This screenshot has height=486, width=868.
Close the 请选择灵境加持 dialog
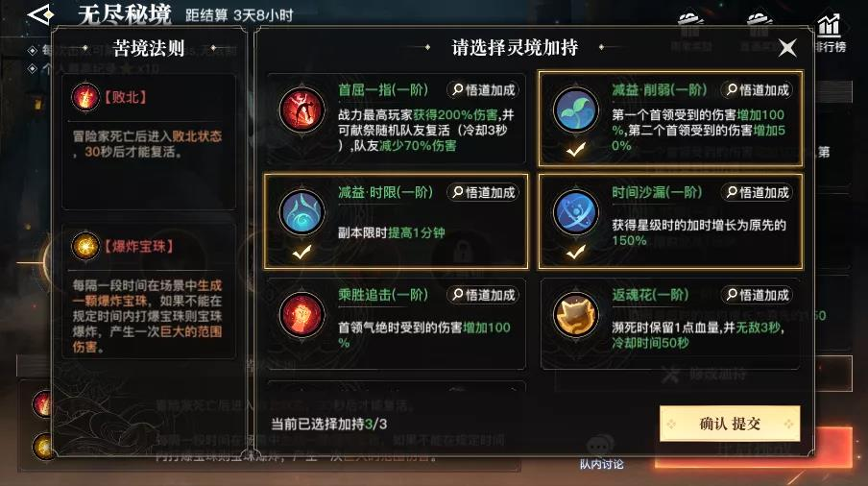(787, 48)
